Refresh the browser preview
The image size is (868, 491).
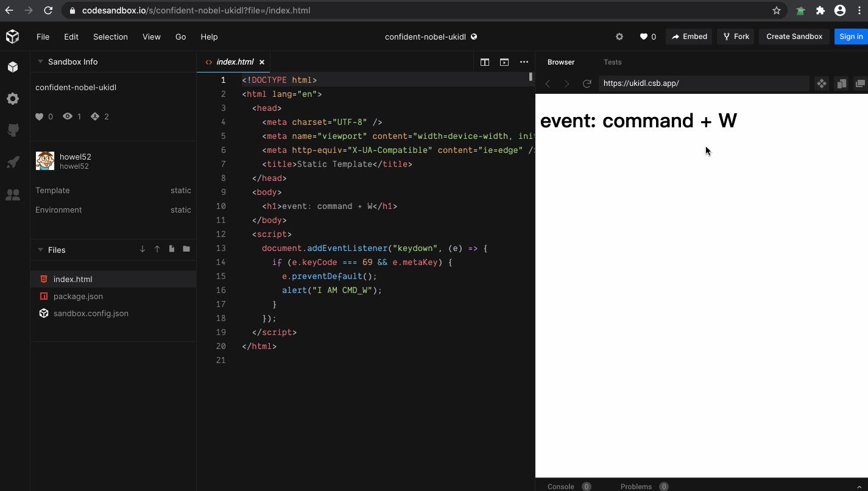[x=587, y=83]
